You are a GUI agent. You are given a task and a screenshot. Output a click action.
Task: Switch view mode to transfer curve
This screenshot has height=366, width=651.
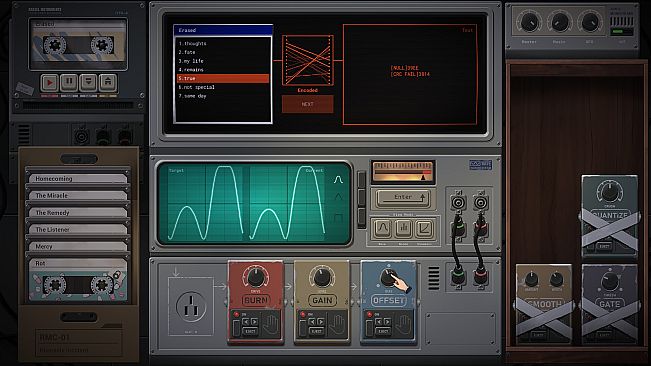click(x=424, y=228)
